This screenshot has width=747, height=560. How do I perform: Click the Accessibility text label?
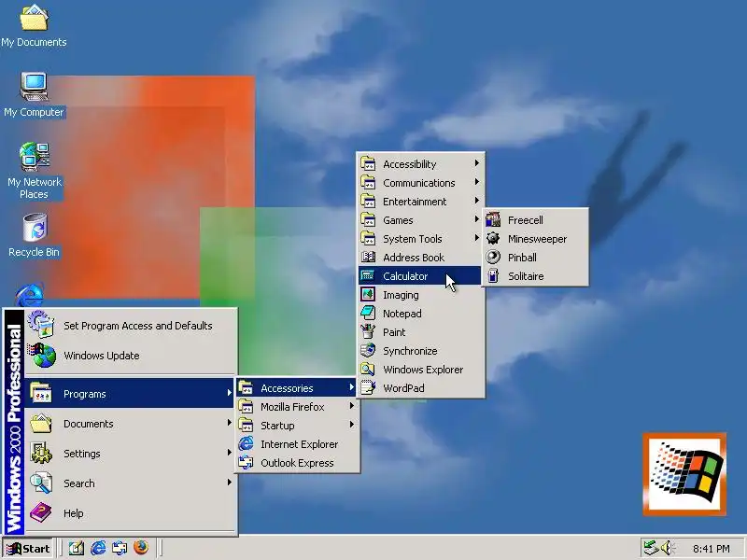(x=409, y=164)
